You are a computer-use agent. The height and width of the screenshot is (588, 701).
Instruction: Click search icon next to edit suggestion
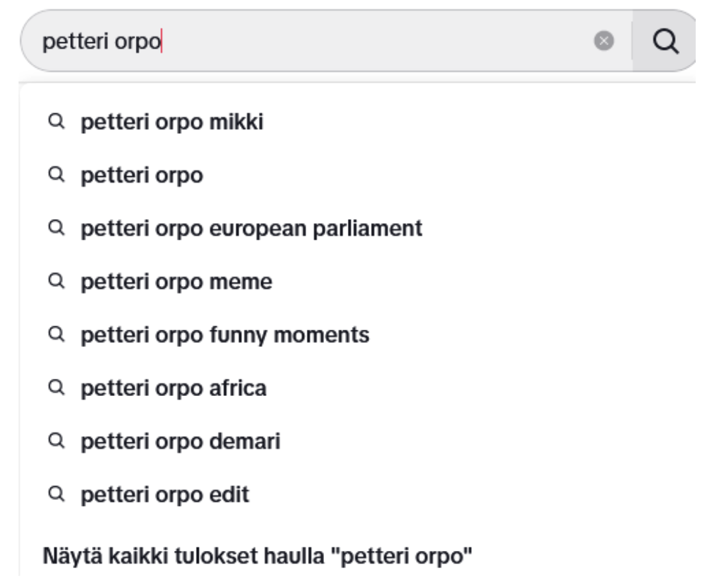pyautogui.click(x=56, y=494)
